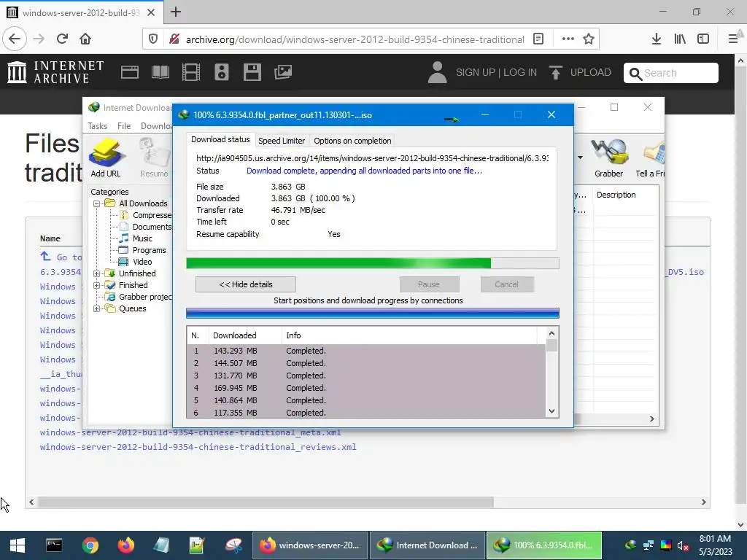Image resolution: width=747 pixels, height=560 pixels.
Task: Click the user avatar icon
Action: [437, 72]
